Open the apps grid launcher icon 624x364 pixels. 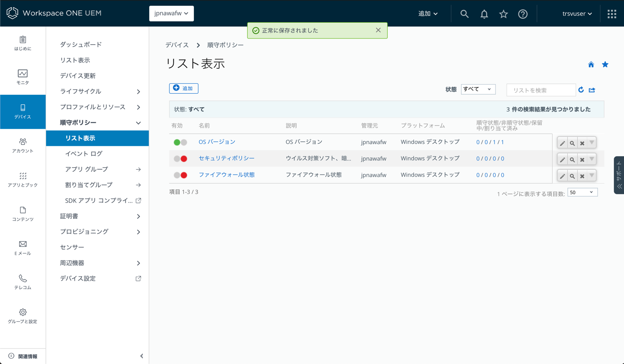[612, 14]
